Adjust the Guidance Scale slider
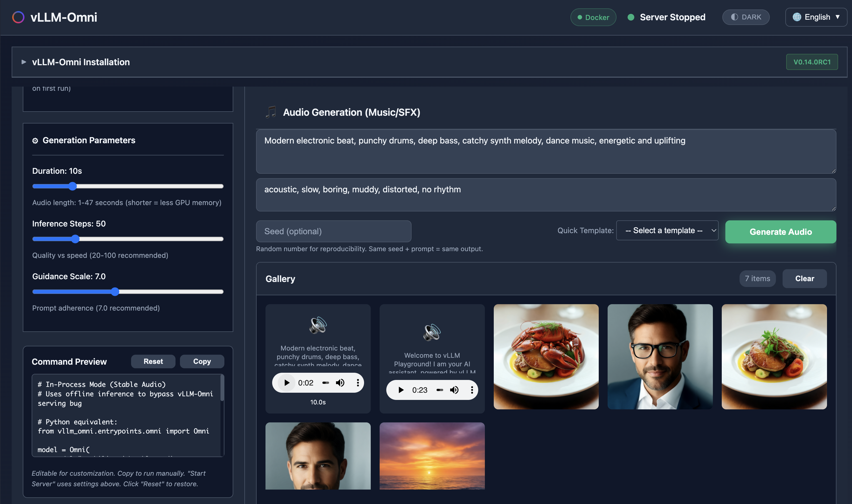Viewport: 852px width, 504px height. 115,292
